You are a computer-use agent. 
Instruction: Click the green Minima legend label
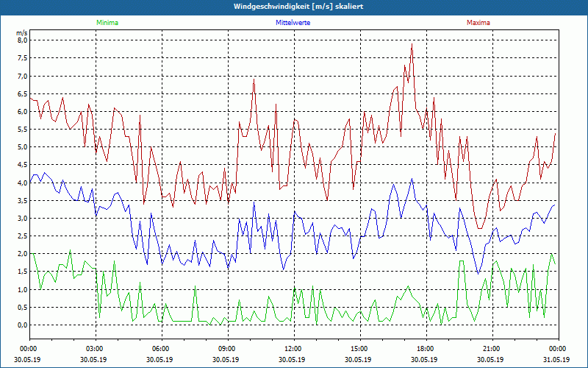107,23
